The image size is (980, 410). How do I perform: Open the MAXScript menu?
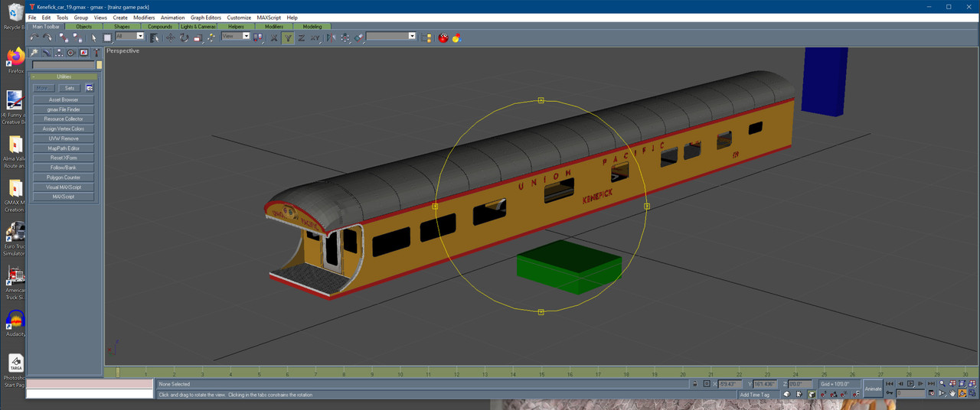click(269, 18)
